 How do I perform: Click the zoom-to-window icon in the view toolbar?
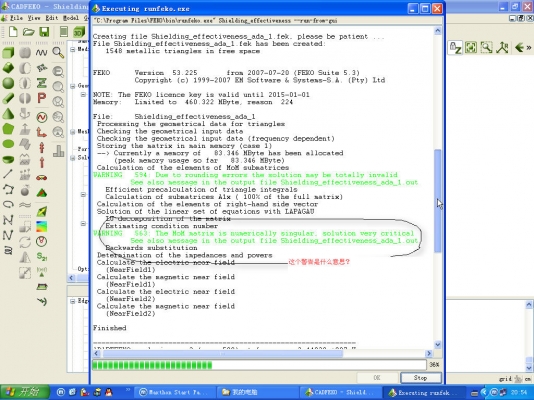tap(486, 47)
